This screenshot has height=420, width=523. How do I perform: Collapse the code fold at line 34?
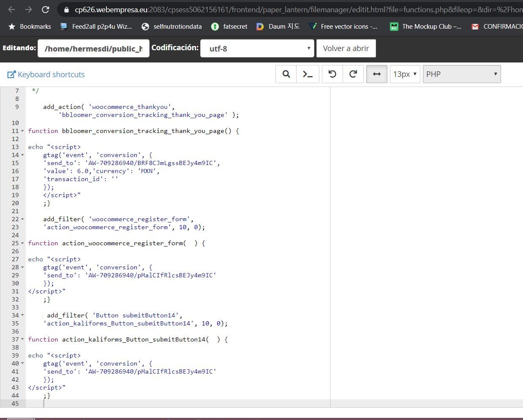[x=22, y=315]
